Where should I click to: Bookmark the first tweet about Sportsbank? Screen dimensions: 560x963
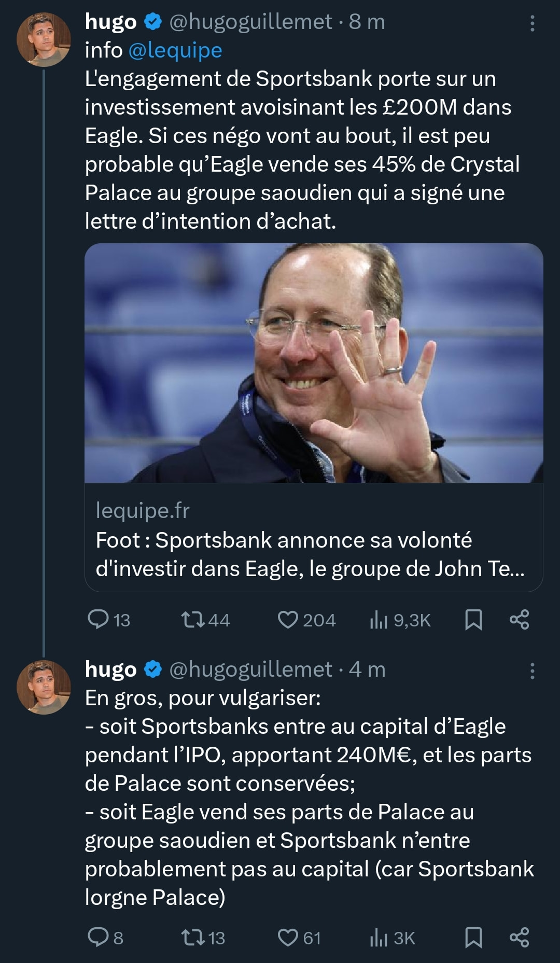coord(473,620)
